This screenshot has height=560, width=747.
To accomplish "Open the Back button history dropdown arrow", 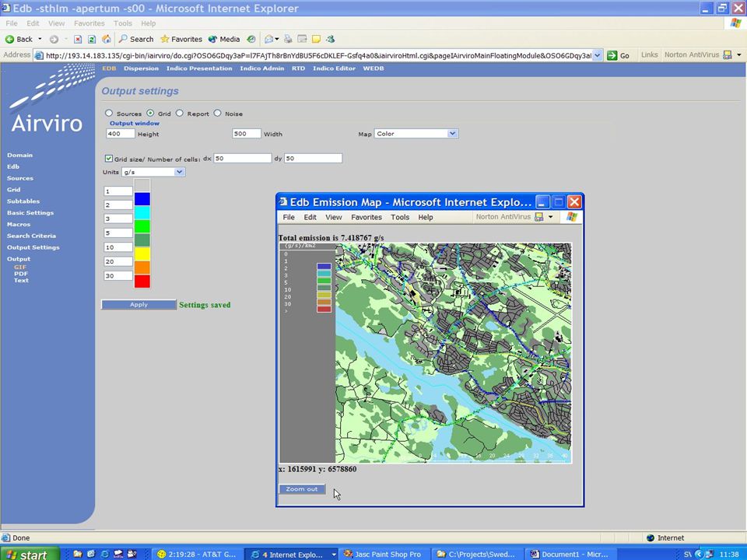I will point(40,39).
